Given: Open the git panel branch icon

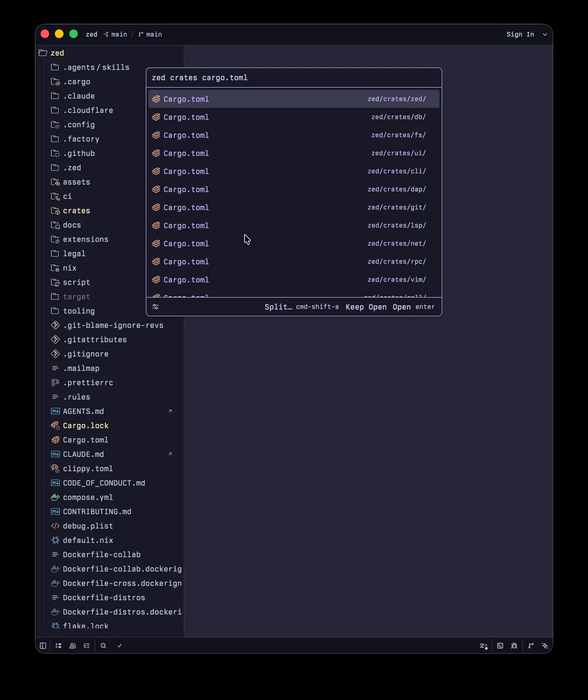Looking at the screenshot, I should click(531, 646).
